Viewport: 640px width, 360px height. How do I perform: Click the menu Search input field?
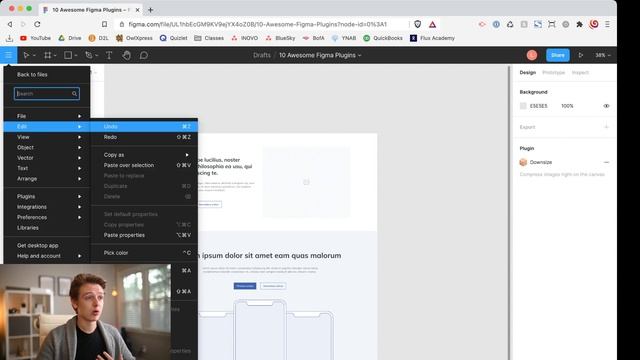pos(47,94)
